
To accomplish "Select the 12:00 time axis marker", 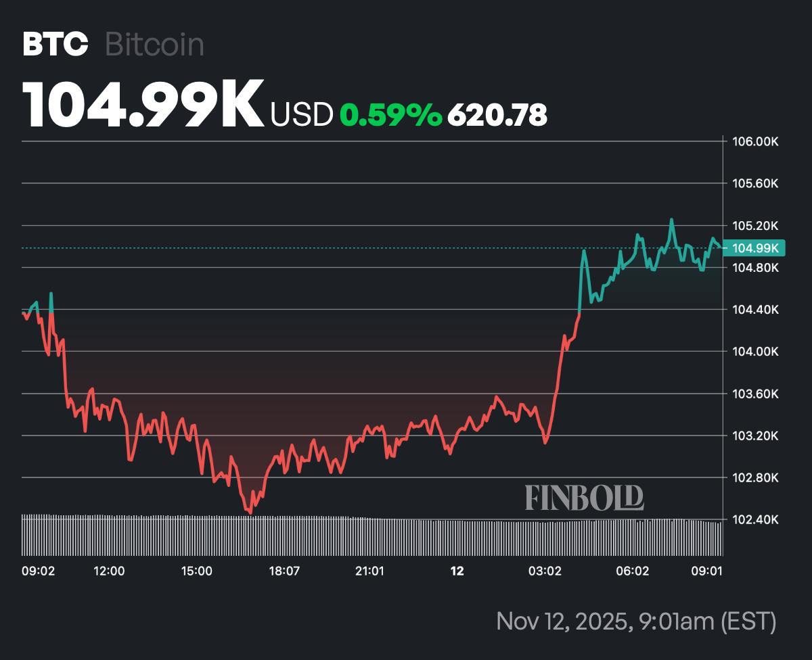I will (109, 571).
